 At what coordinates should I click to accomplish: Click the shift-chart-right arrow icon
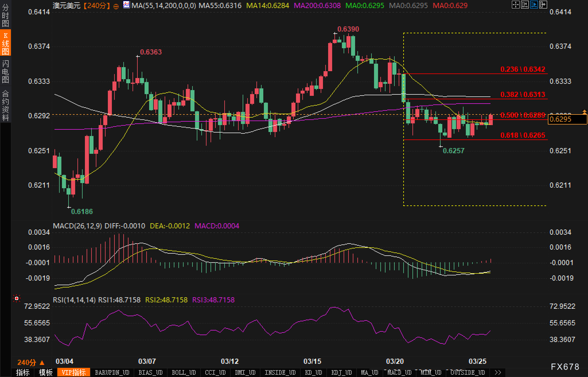point(543,5)
